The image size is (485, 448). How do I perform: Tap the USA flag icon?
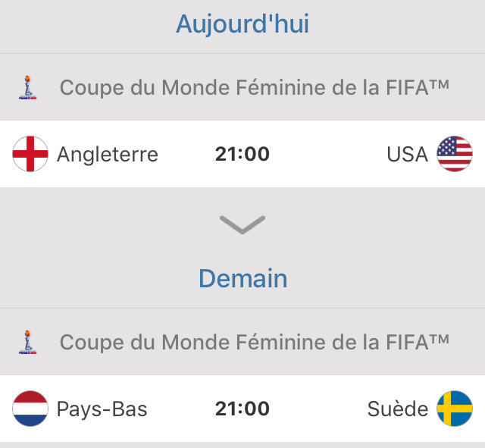pos(455,154)
